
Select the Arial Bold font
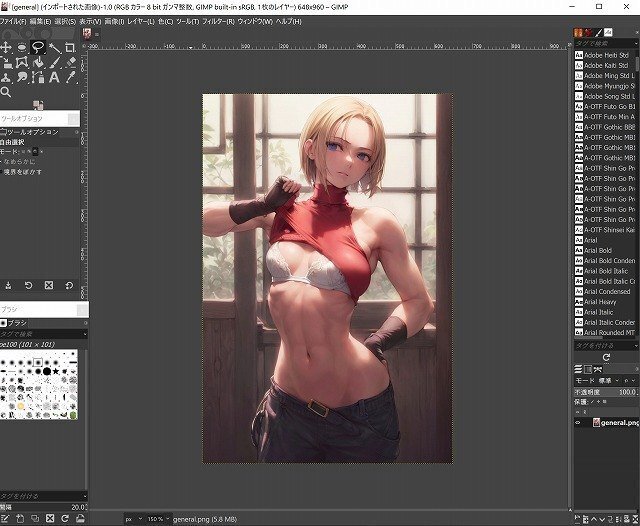[x=605, y=251]
